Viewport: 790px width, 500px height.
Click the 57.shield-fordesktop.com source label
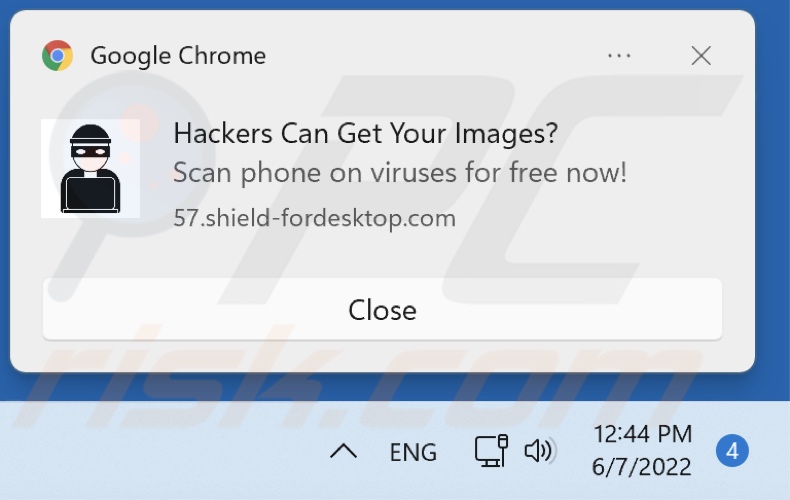(314, 218)
